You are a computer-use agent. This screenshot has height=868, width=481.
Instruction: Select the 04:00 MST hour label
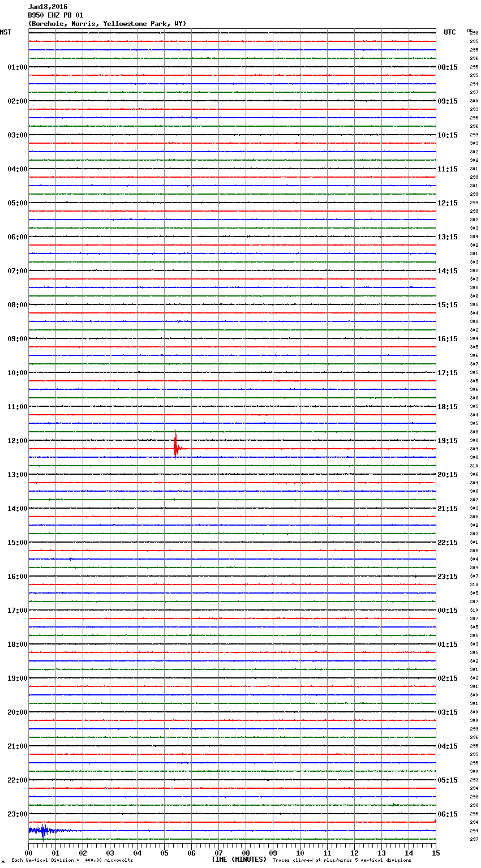[18, 169]
